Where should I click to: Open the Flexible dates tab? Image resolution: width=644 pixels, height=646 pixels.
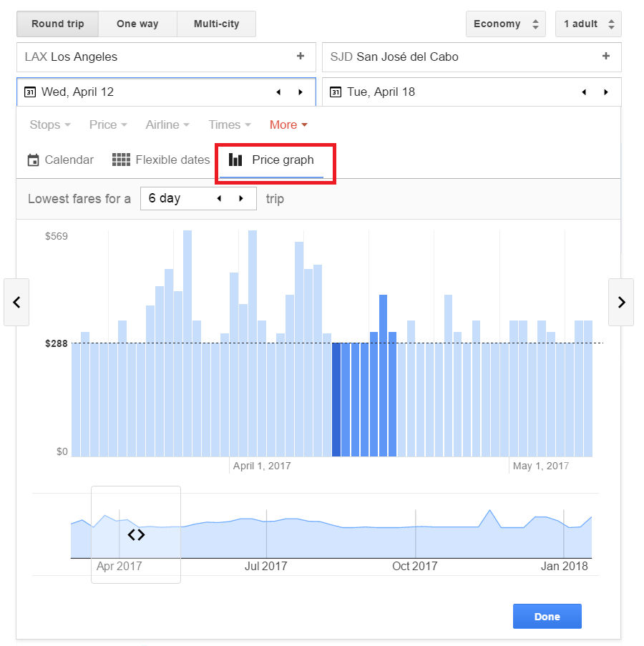(161, 160)
